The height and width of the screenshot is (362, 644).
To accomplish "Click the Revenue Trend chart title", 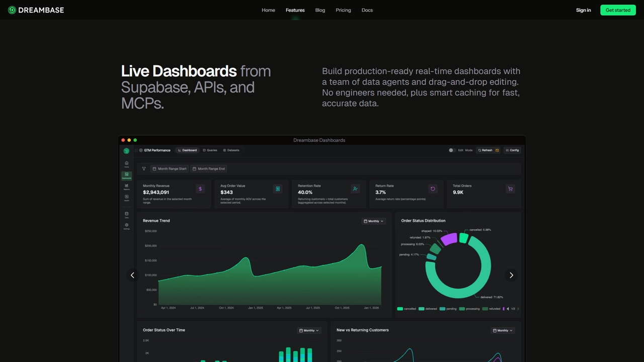I will coord(156,221).
